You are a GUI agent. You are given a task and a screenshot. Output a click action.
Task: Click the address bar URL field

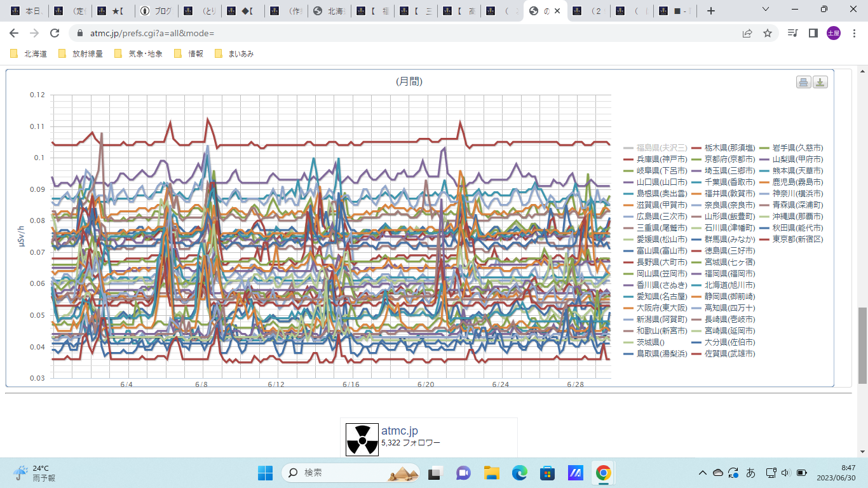click(407, 33)
